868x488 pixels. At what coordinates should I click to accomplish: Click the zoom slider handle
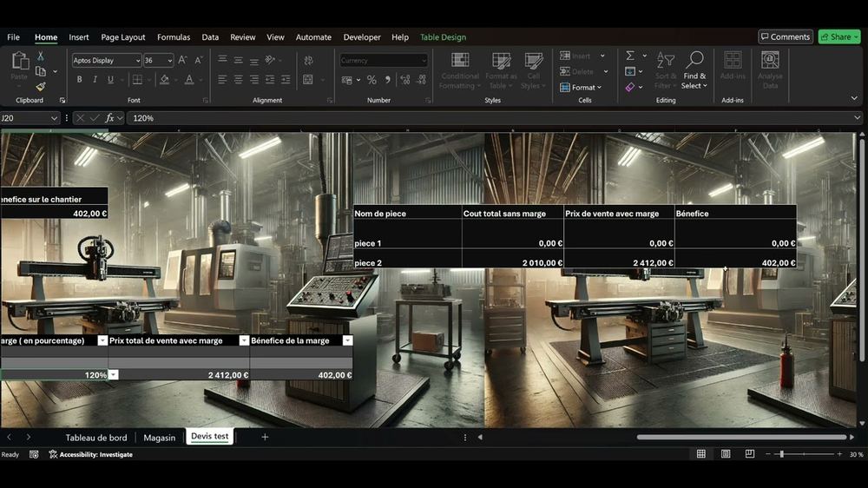[x=782, y=454]
